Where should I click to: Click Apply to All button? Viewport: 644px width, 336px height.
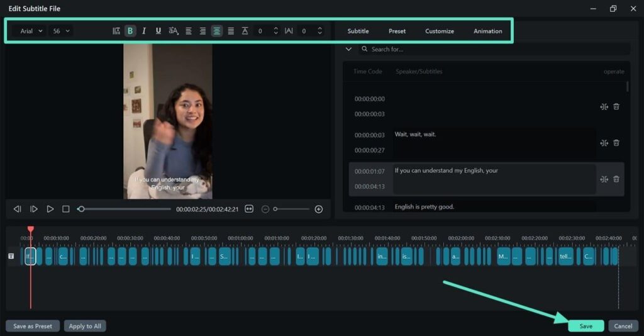tap(85, 326)
